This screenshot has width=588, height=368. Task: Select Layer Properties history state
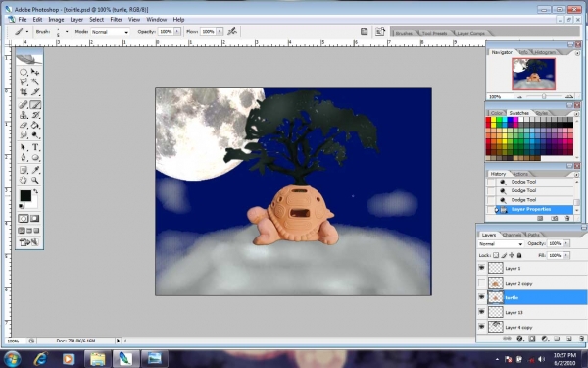[x=530, y=209]
